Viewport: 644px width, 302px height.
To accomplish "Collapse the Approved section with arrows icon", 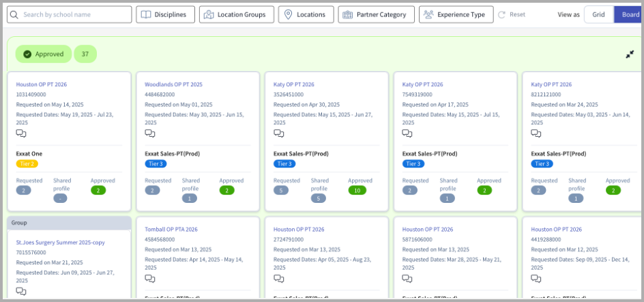I will tap(630, 54).
